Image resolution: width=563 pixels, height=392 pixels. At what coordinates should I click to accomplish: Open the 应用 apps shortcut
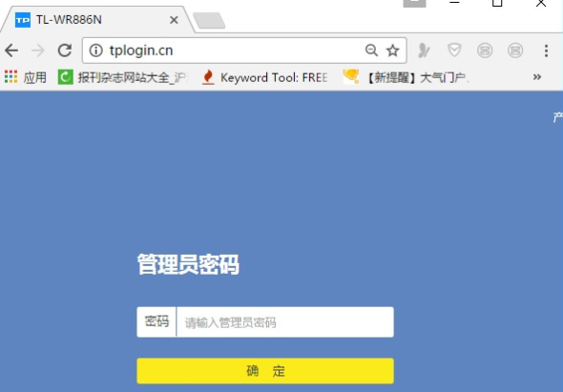[26, 77]
